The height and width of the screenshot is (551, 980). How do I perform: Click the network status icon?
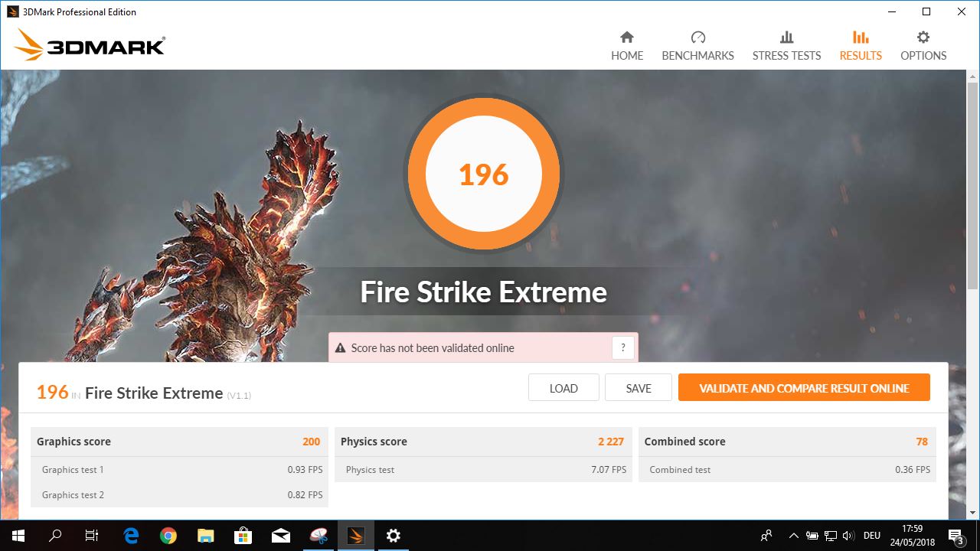831,536
